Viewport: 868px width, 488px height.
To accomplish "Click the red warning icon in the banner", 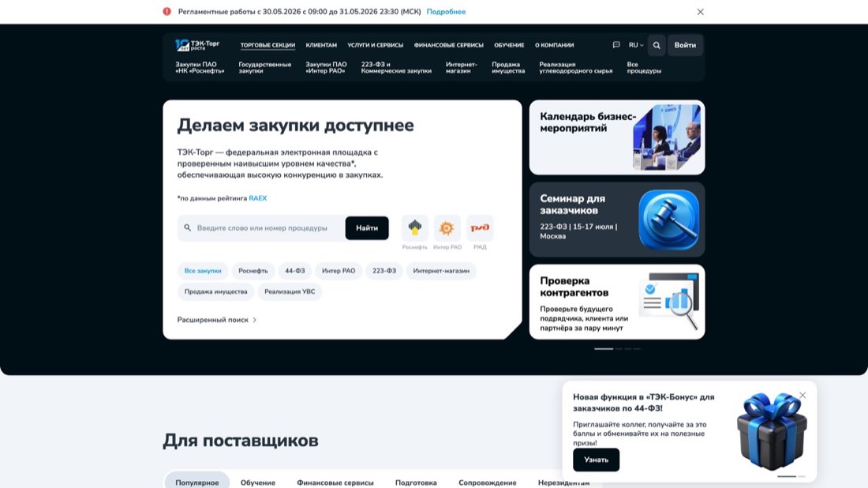I will point(166,11).
